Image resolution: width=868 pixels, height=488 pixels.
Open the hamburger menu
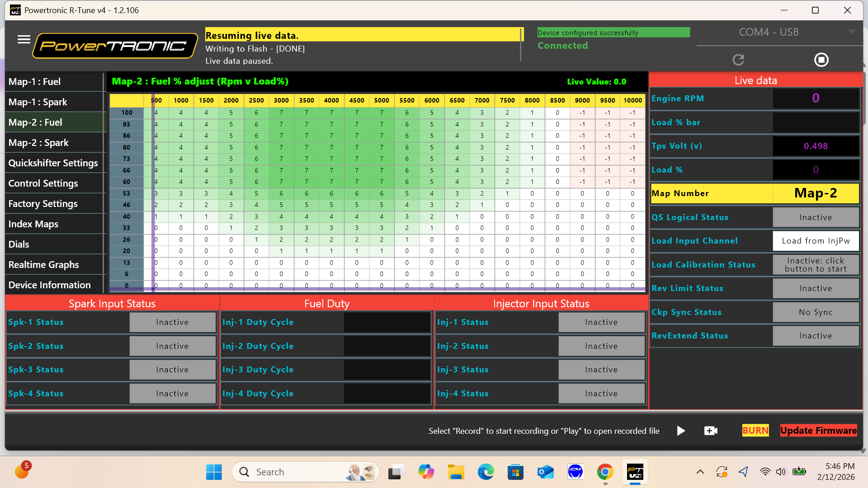24,40
